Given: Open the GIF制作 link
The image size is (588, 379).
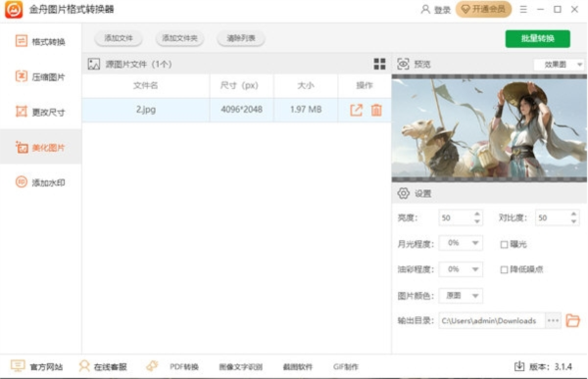Looking at the screenshot, I should click(x=346, y=367).
